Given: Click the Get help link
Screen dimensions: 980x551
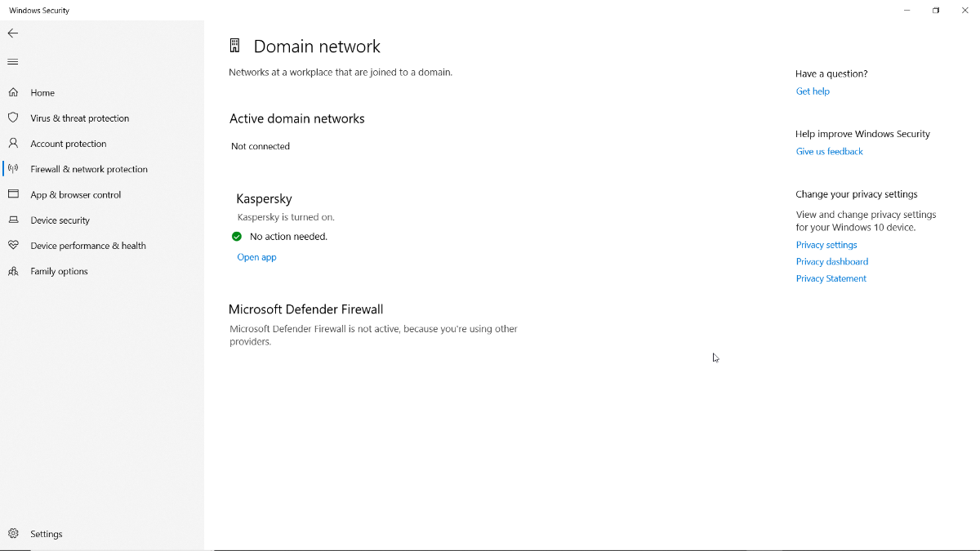Looking at the screenshot, I should coord(813,91).
